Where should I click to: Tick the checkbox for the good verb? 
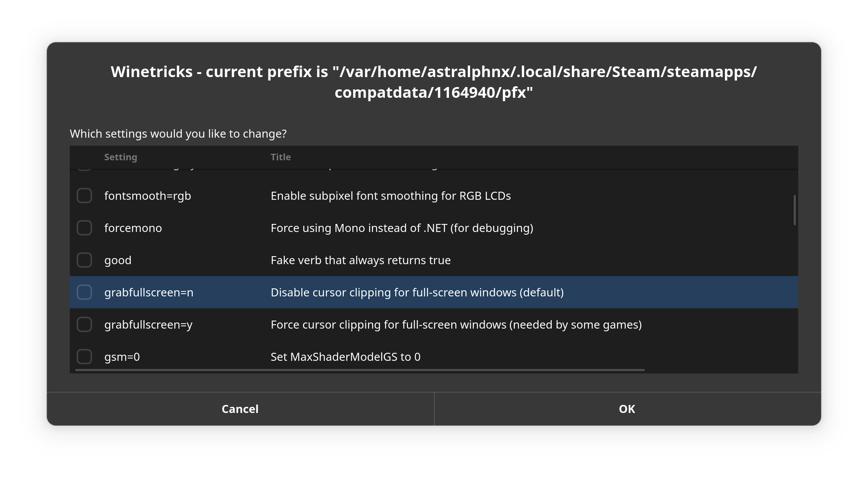click(84, 260)
